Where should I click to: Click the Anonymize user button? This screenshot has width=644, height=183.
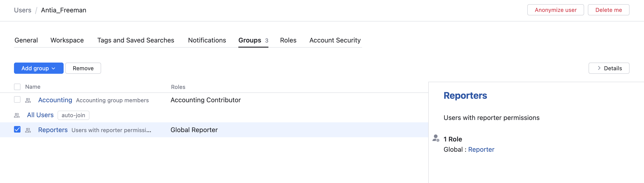pyautogui.click(x=555, y=10)
